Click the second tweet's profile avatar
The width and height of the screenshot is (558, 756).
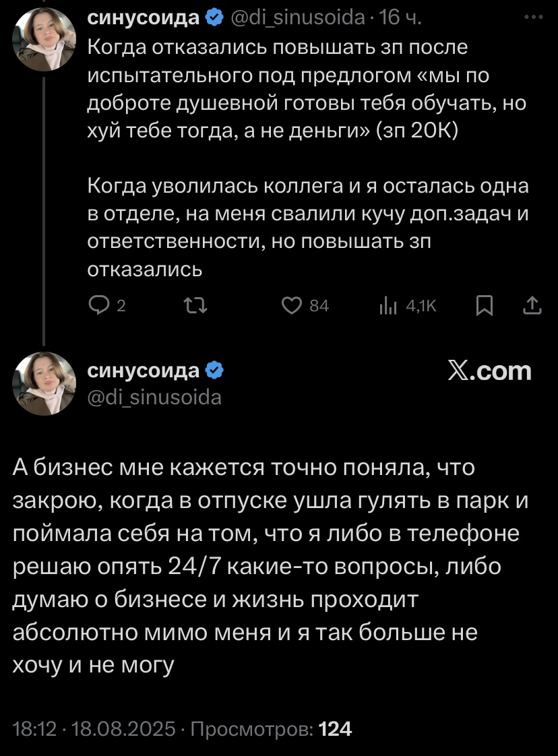coord(44,382)
